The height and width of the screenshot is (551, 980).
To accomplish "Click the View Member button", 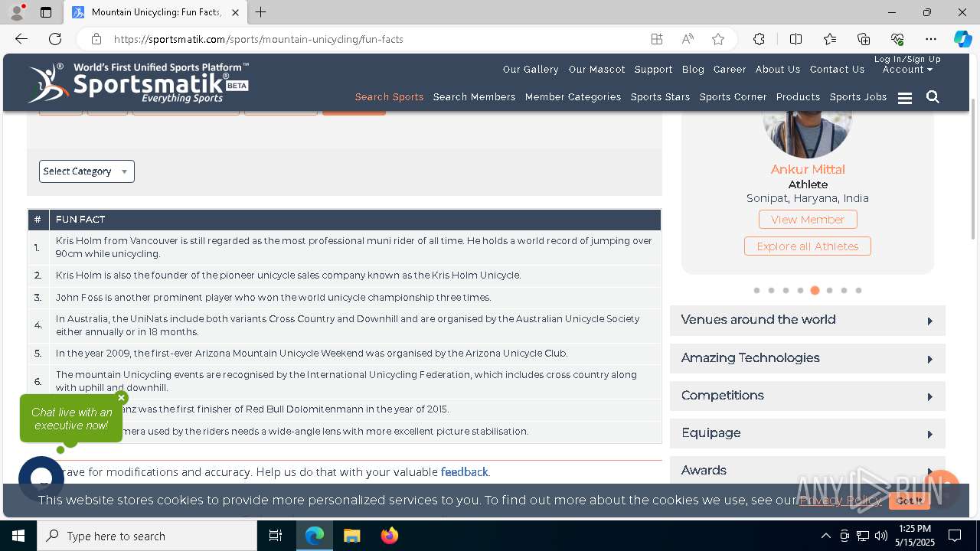I will click(808, 220).
